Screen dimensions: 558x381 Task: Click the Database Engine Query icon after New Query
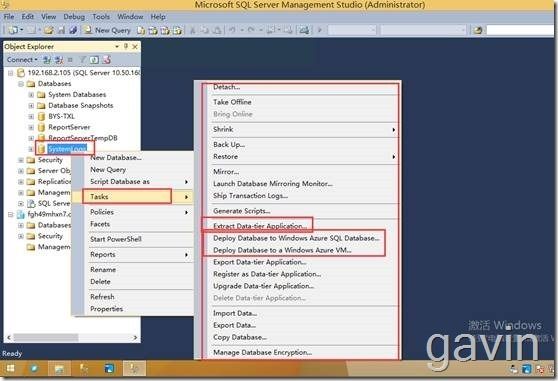141,31
